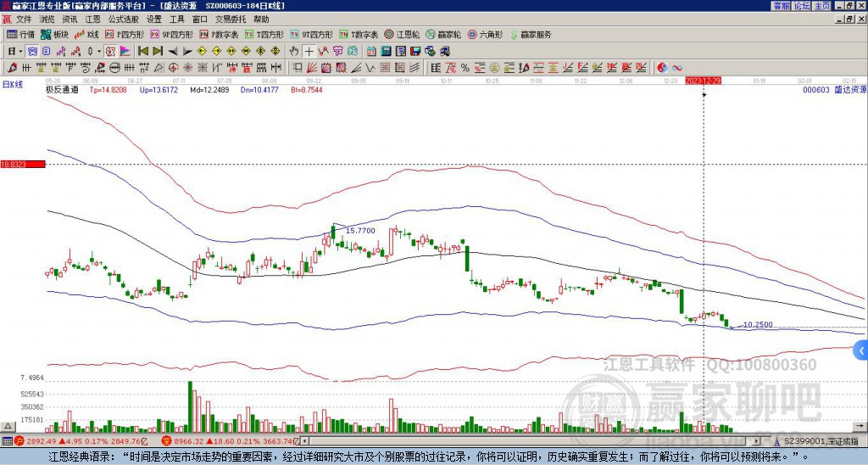Open the 文件 menu

24,20
